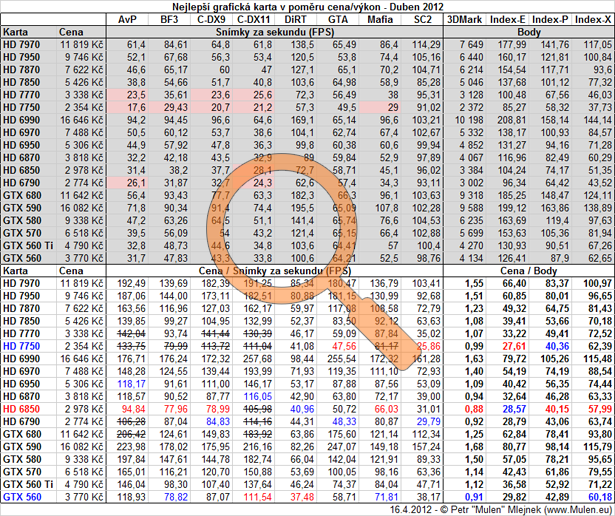Screen dimensions: 615x516
Task: Click the blue bold value '28,57'
Action: [514, 409]
